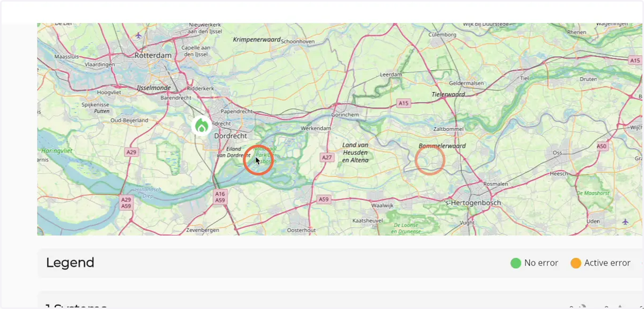Click the Culemborg town label
This screenshot has height=309, width=644.
(442, 35)
